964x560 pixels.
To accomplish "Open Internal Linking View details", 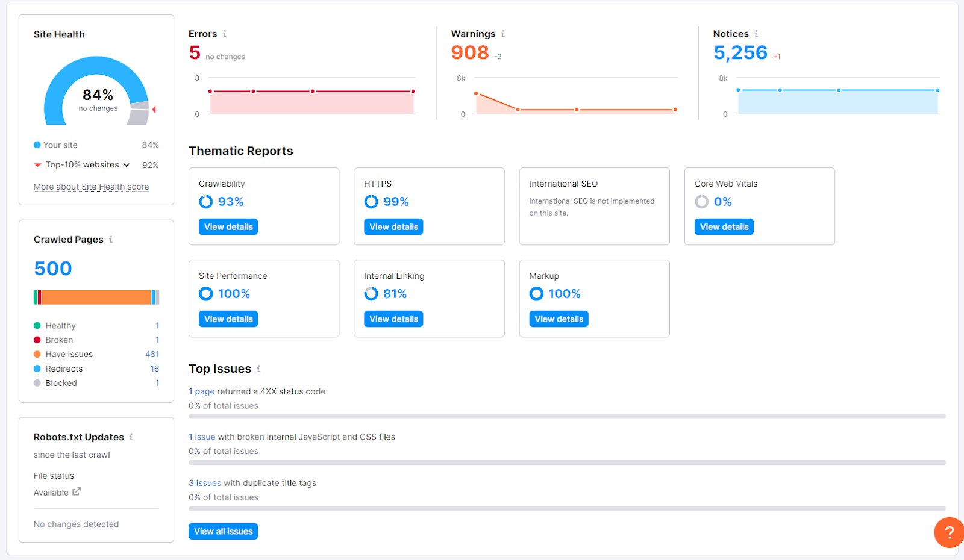I will [x=393, y=319].
